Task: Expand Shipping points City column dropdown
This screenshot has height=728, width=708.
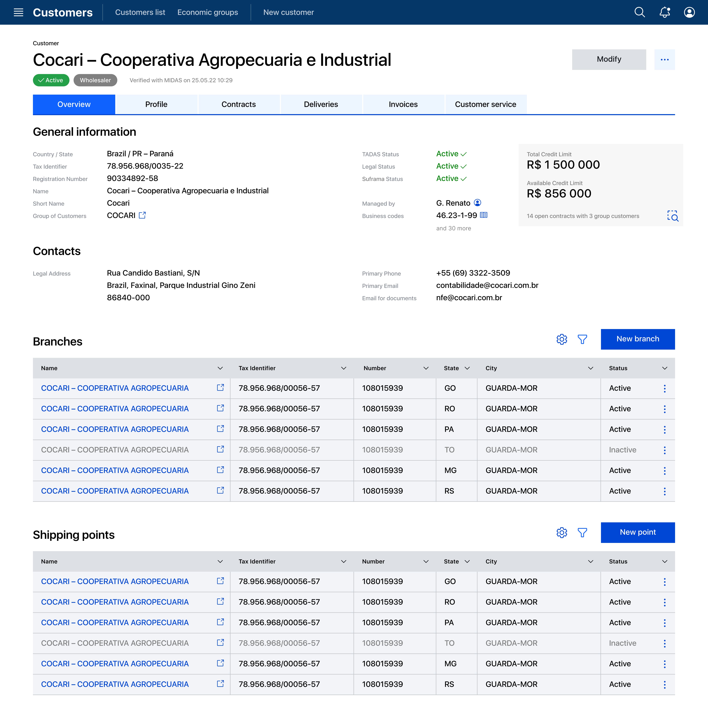Action: point(591,562)
